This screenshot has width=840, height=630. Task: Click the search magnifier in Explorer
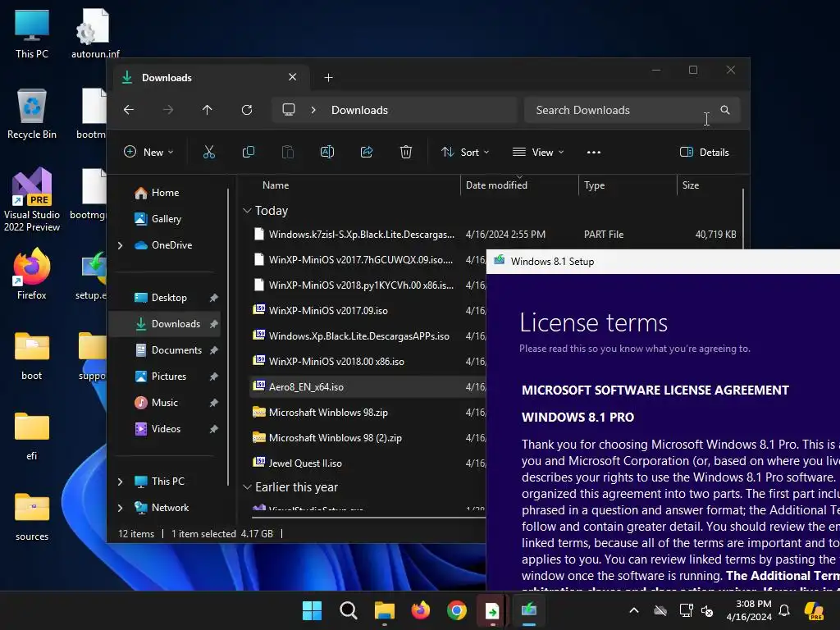point(725,110)
